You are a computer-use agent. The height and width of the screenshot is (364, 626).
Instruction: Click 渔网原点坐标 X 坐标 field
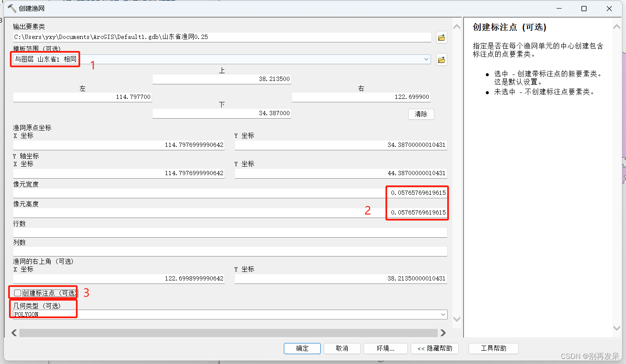click(119, 145)
